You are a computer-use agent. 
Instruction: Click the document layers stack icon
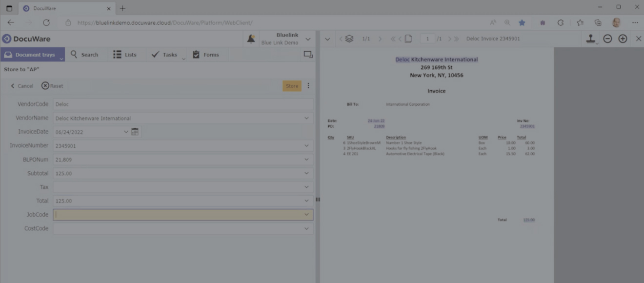tap(349, 39)
